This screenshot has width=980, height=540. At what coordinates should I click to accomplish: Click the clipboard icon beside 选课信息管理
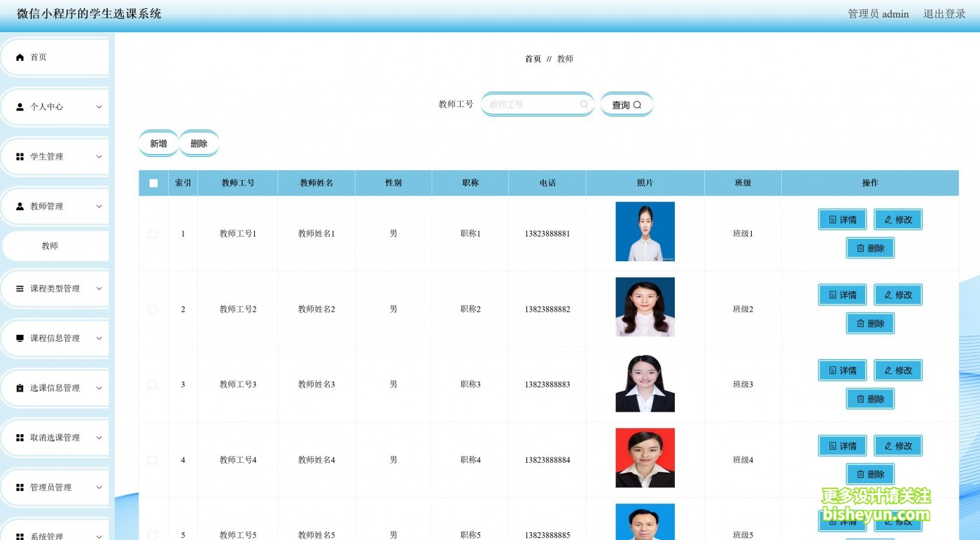click(x=20, y=388)
